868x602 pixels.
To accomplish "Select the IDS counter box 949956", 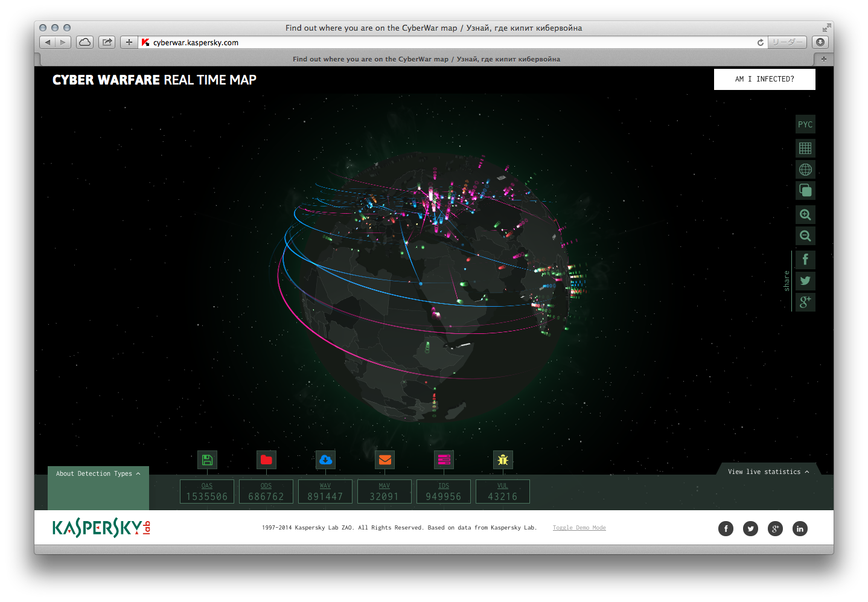I will [x=444, y=492].
